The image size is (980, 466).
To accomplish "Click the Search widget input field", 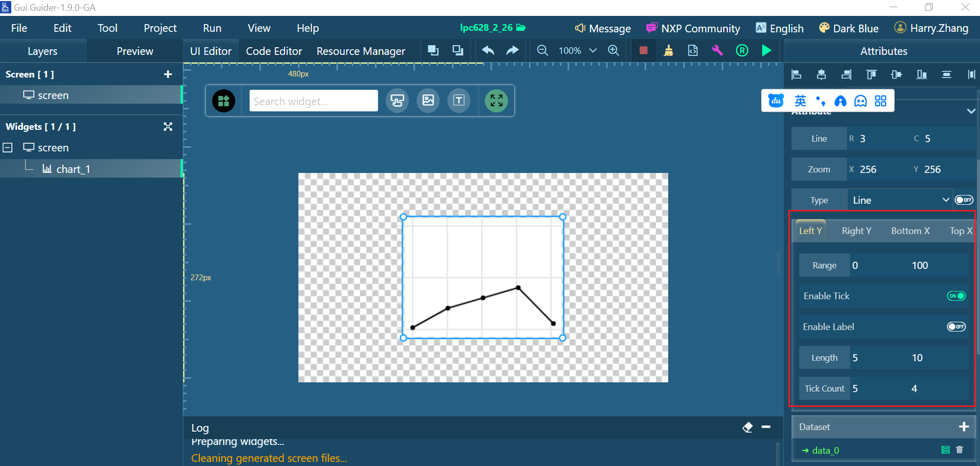I will [314, 101].
